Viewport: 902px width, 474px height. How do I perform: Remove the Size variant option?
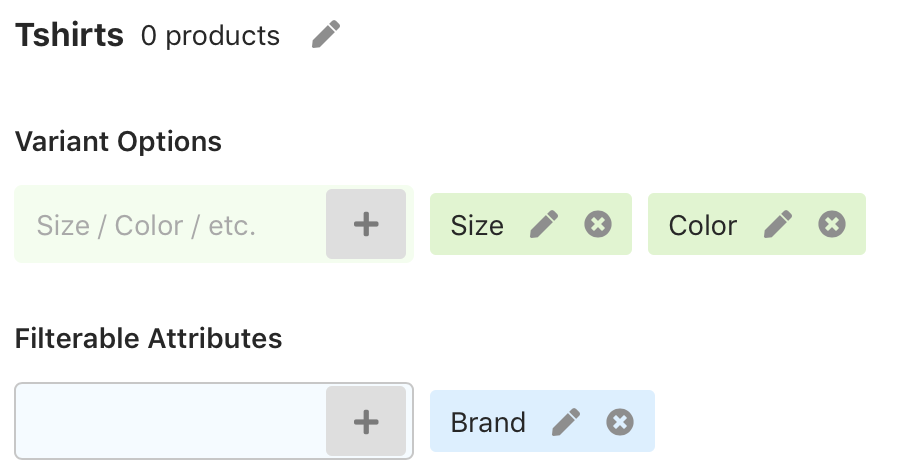[598, 224]
